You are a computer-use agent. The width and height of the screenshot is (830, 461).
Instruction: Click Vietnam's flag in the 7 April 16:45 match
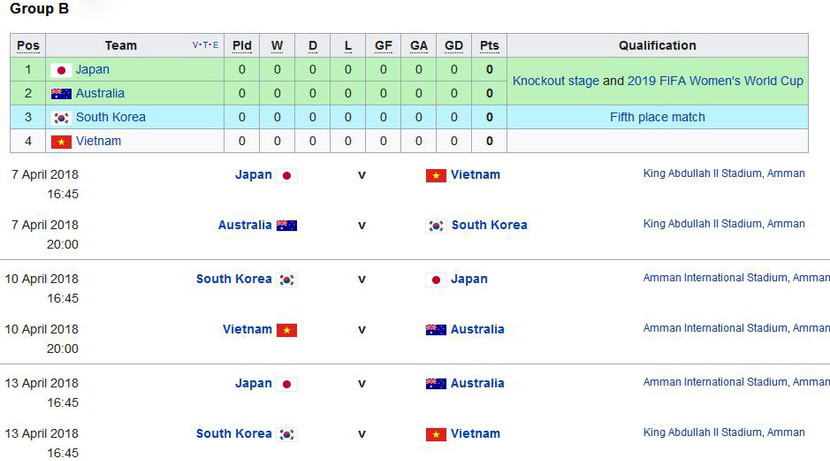tap(436, 176)
